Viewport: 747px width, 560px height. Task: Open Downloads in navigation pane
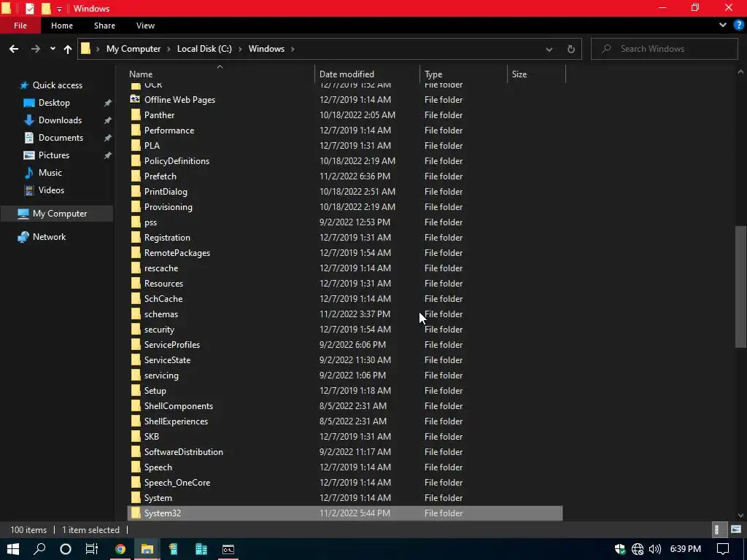point(60,120)
